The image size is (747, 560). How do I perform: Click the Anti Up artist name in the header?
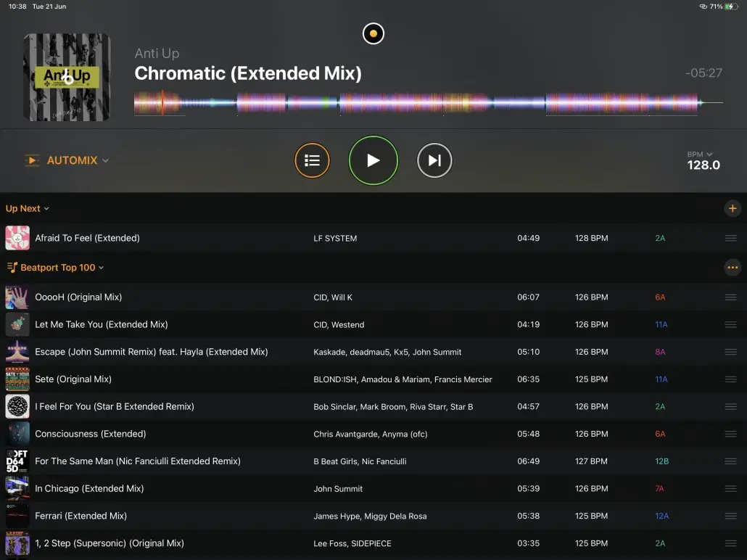tap(157, 54)
